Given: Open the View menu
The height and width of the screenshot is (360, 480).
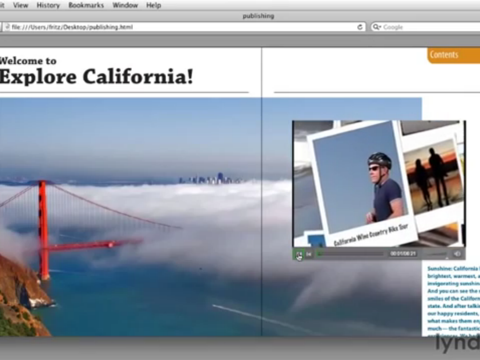Looking at the screenshot, I should click(20, 5).
